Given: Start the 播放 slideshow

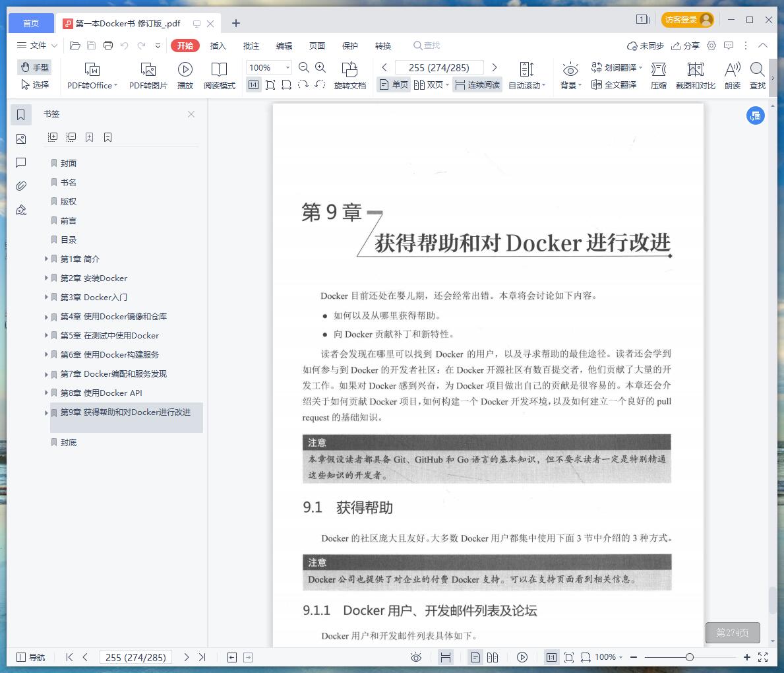Looking at the screenshot, I should click(185, 76).
